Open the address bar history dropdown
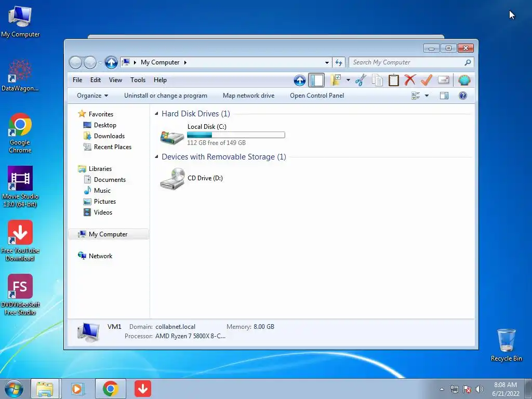 pyautogui.click(x=327, y=62)
